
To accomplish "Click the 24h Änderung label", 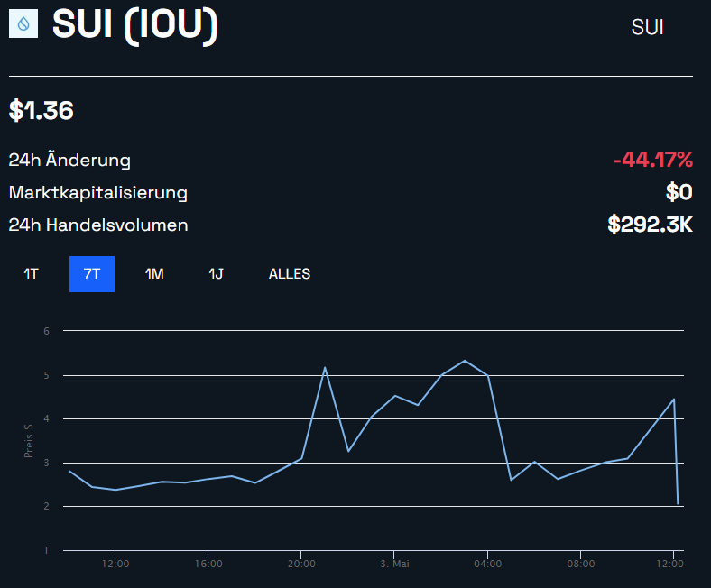I will tap(69, 161).
